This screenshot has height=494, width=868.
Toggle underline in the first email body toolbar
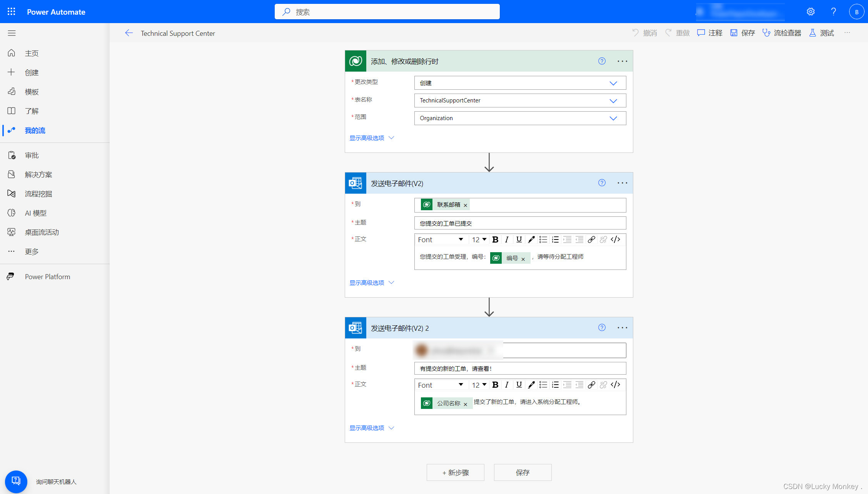[519, 239]
